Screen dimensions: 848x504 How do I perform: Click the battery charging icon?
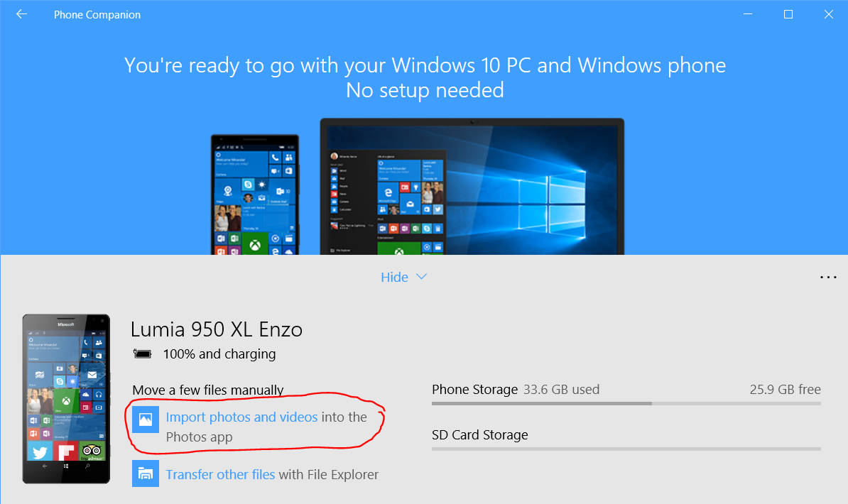coord(143,354)
